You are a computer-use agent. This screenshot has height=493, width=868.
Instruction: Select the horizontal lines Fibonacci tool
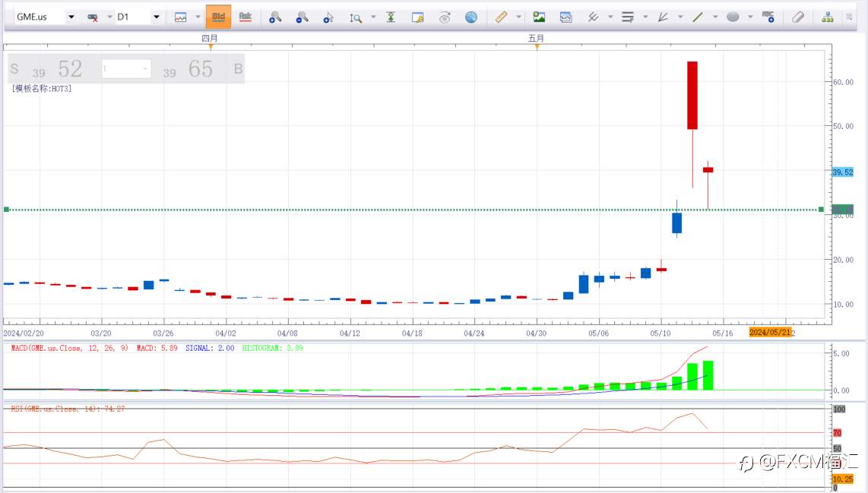628,17
